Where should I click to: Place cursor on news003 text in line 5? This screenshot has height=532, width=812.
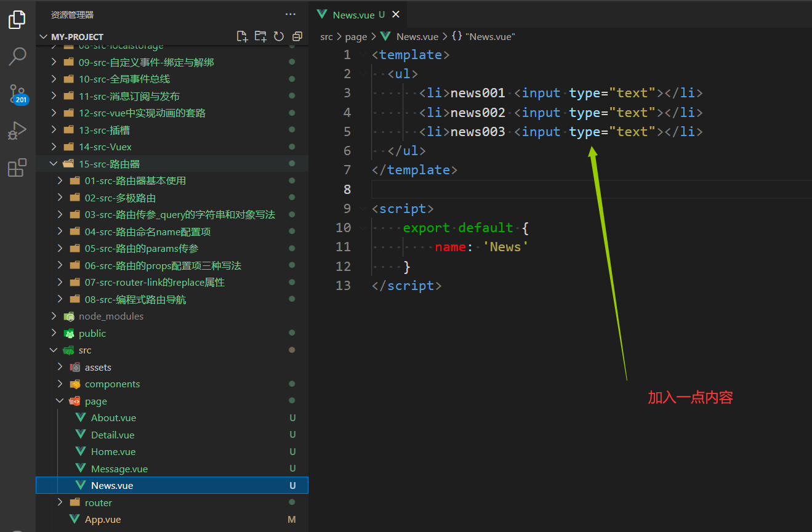coord(478,131)
